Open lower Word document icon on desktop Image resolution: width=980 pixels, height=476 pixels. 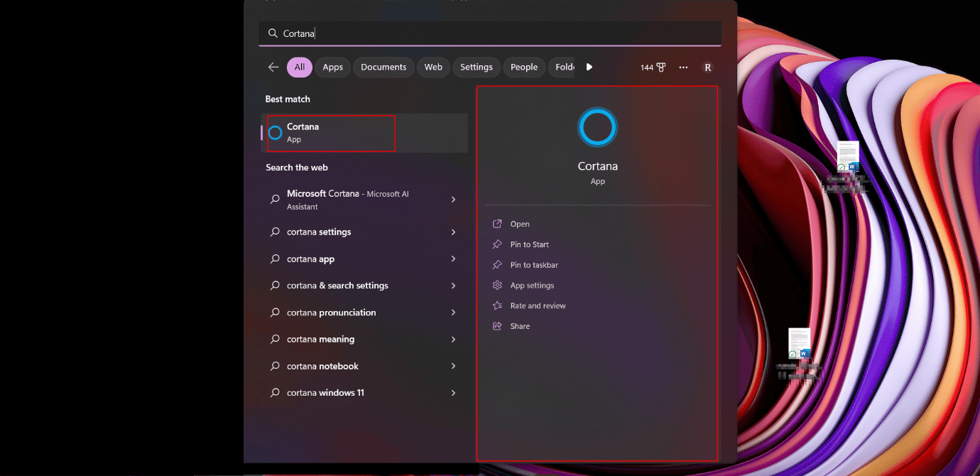(x=799, y=344)
